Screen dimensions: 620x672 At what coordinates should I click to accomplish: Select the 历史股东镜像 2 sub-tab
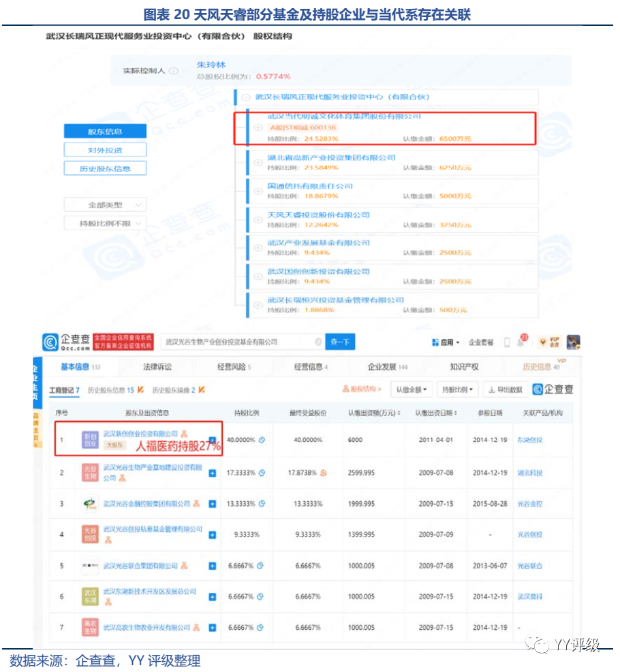coord(179,390)
